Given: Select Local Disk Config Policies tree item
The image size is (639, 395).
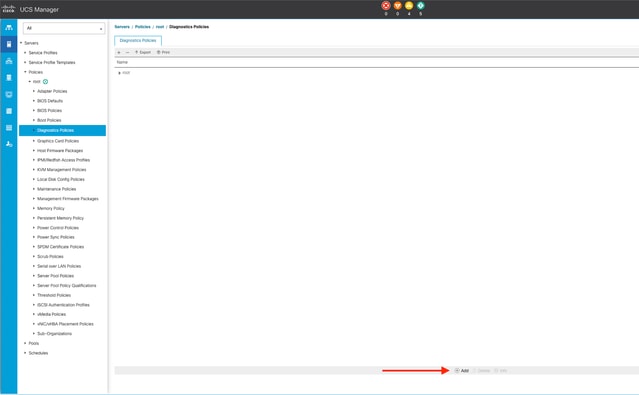Looking at the screenshot, I should 61,179.
